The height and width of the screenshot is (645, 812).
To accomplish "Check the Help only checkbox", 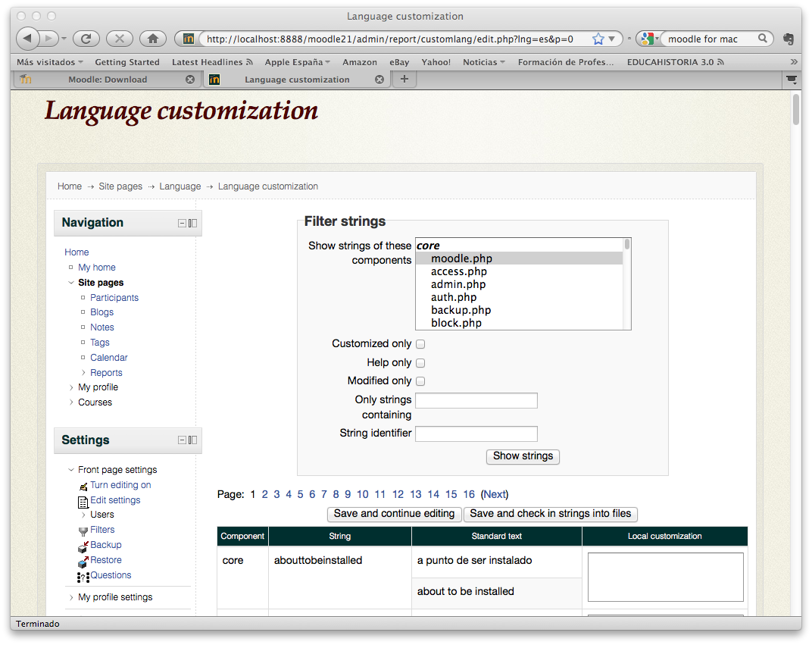I will [x=420, y=363].
